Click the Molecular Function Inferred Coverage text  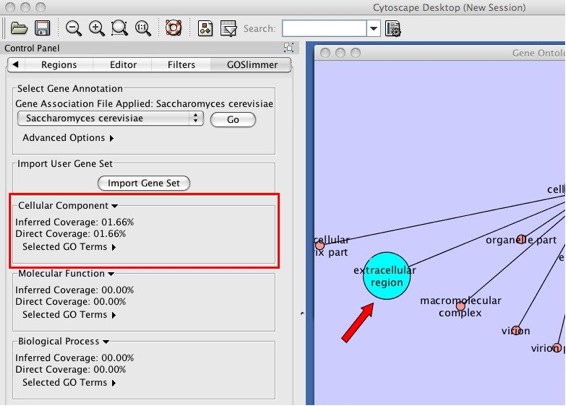74,290
